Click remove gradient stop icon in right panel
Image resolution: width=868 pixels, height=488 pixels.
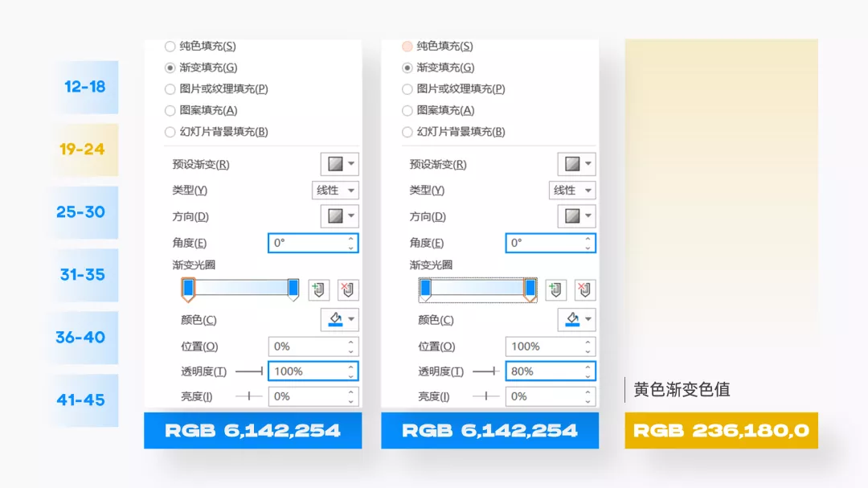584,289
